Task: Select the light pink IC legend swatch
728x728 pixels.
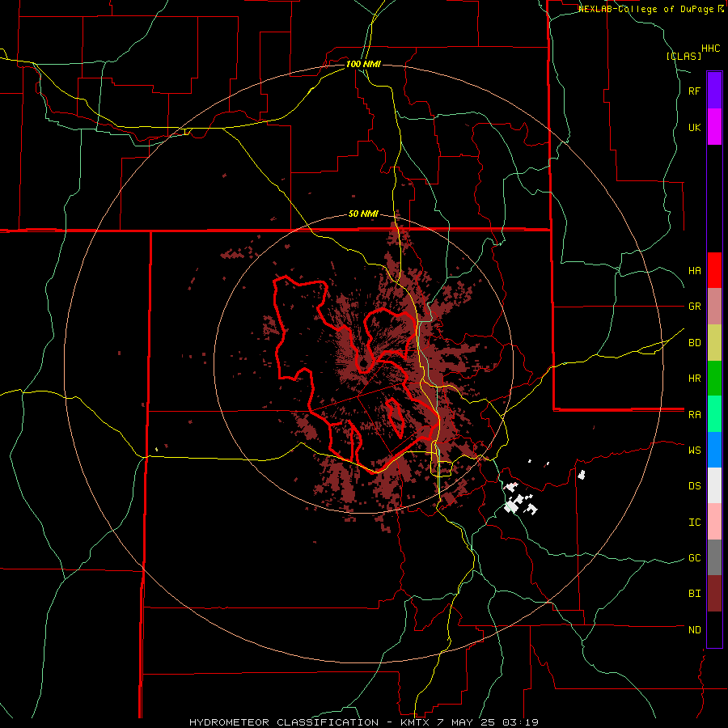Action: point(714,522)
